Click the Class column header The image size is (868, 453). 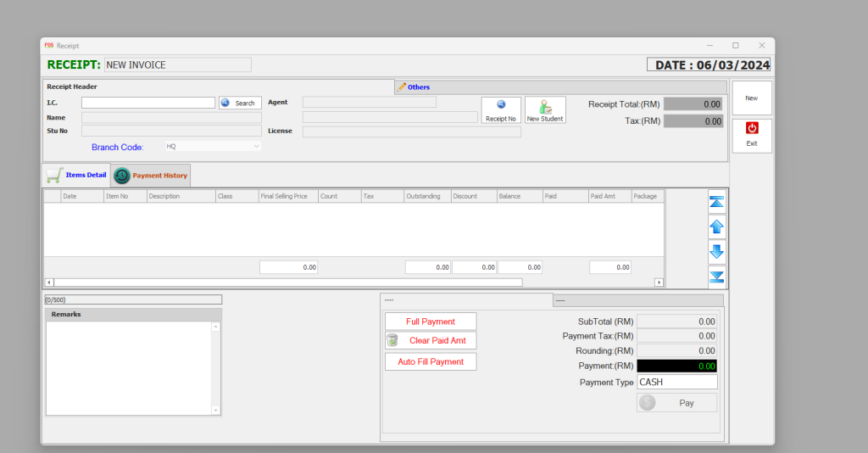tap(237, 196)
